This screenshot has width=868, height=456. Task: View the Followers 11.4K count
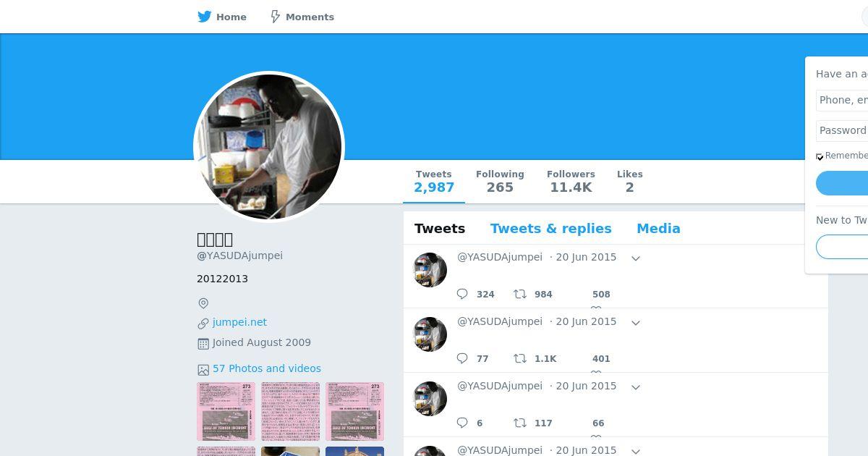[571, 181]
